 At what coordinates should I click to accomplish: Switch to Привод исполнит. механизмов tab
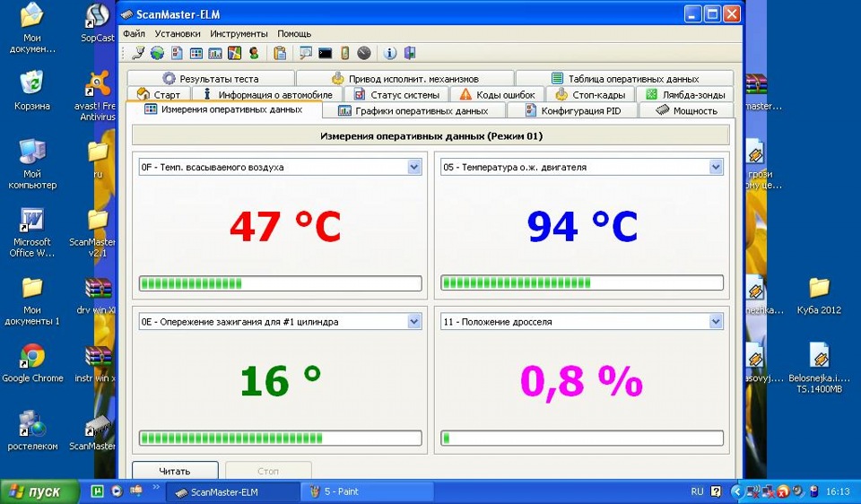pyautogui.click(x=405, y=79)
